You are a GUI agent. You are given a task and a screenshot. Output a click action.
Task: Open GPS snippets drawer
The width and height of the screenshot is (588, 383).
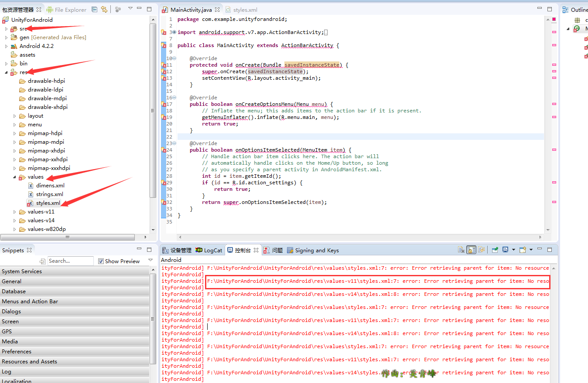(x=75, y=331)
